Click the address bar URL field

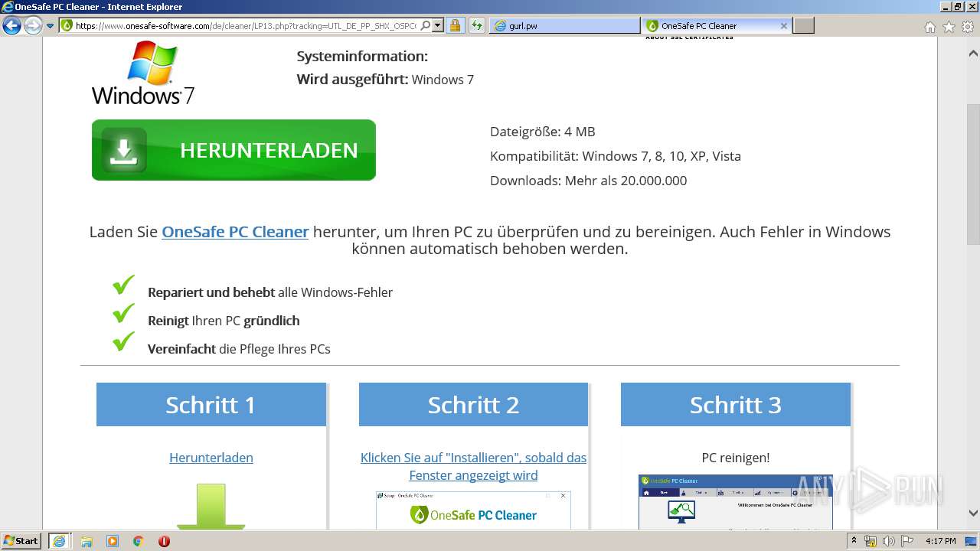(x=247, y=25)
